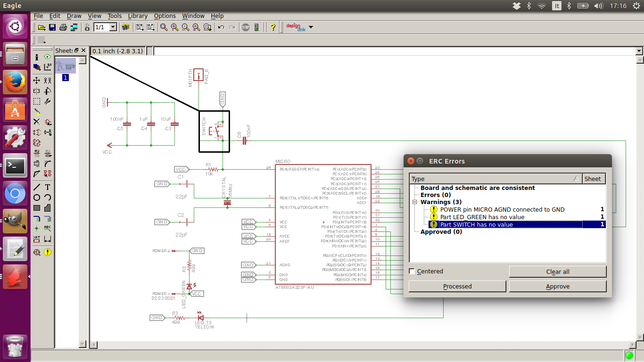644x362 pixels.
Task: Enable the Centered checkbox
Action: click(x=412, y=271)
